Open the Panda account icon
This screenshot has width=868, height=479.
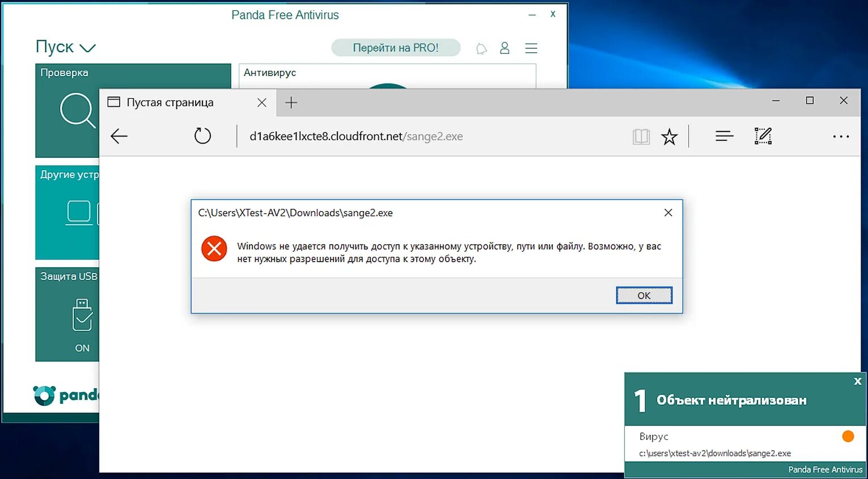(x=505, y=48)
